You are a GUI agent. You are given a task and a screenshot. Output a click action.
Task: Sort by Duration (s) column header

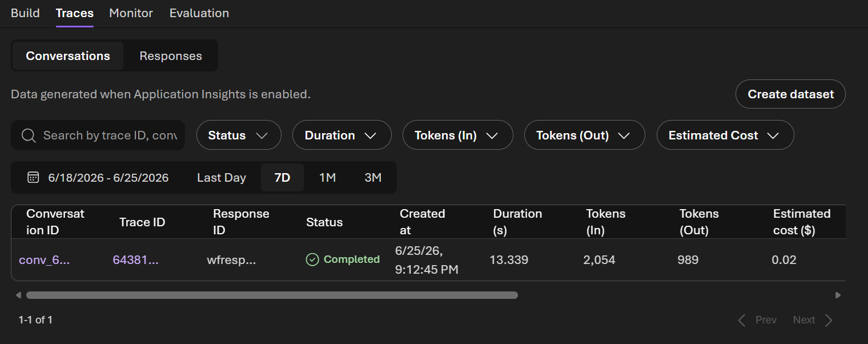pos(517,222)
